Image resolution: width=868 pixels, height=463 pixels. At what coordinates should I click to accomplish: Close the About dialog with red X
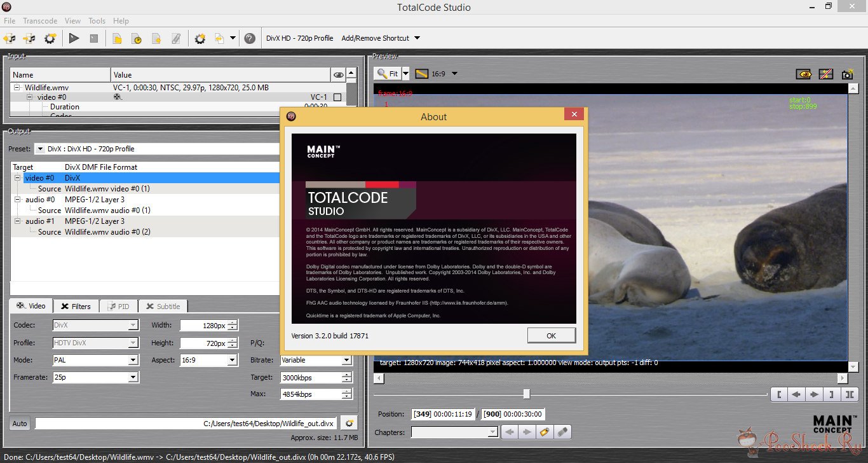tap(574, 114)
